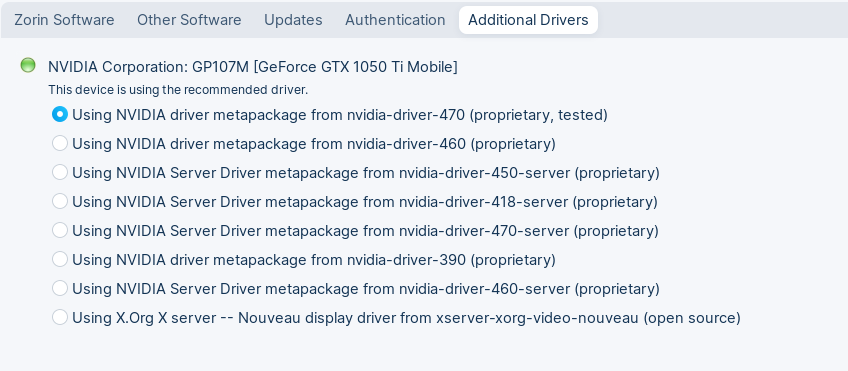The width and height of the screenshot is (848, 371).
Task: Pick the nvidia-driver-418-server radio option
Action: [59, 201]
